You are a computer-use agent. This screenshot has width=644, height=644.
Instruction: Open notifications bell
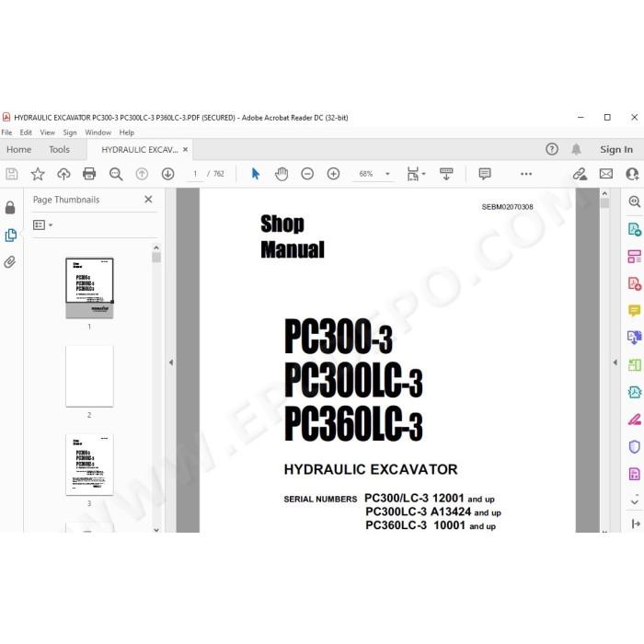(576, 149)
